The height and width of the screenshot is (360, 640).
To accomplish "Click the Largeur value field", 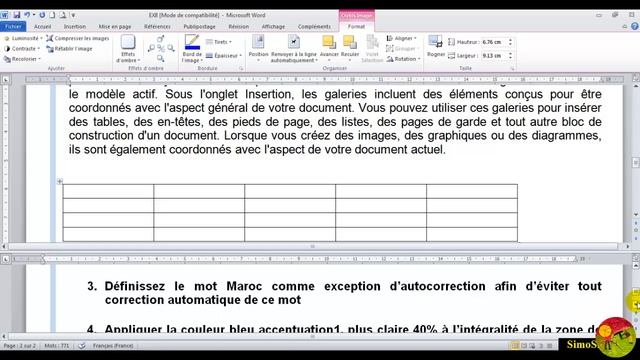I will [493, 56].
